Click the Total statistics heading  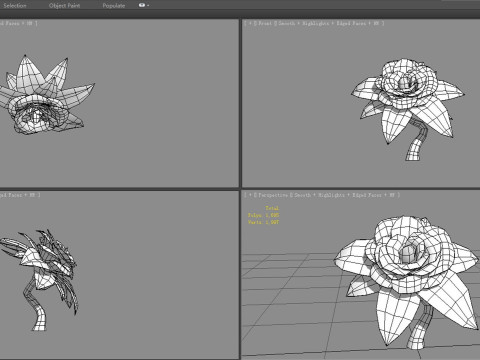pos(272,208)
